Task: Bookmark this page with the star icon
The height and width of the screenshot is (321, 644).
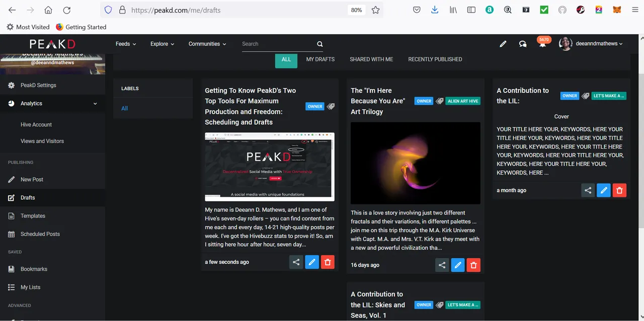Action: click(x=375, y=10)
